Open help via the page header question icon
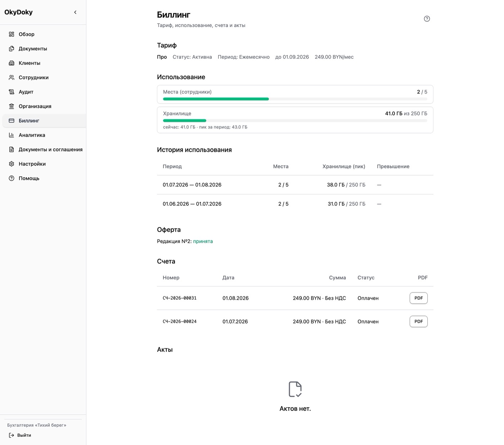Viewport: 504px width, 445px height. click(x=427, y=19)
